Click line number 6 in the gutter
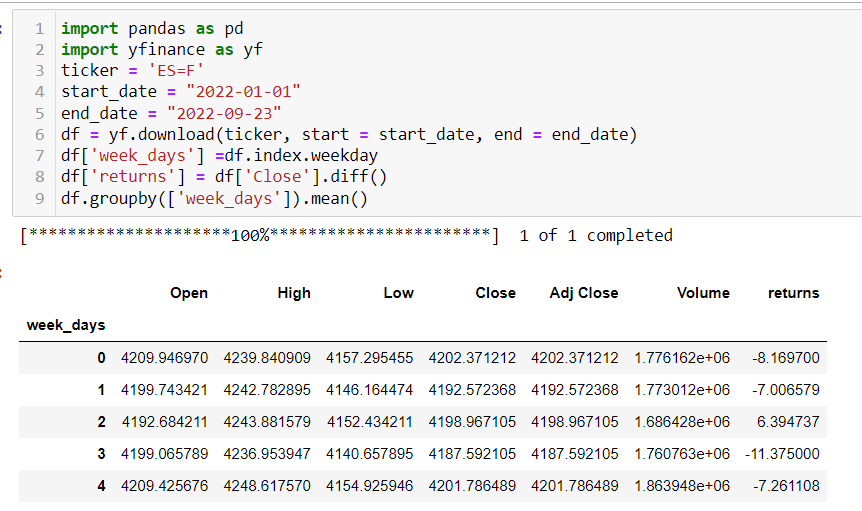 pyautogui.click(x=40, y=135)
